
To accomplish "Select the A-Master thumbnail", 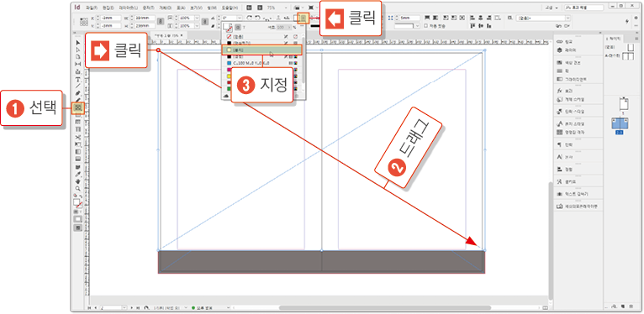I will pos(628,56).
